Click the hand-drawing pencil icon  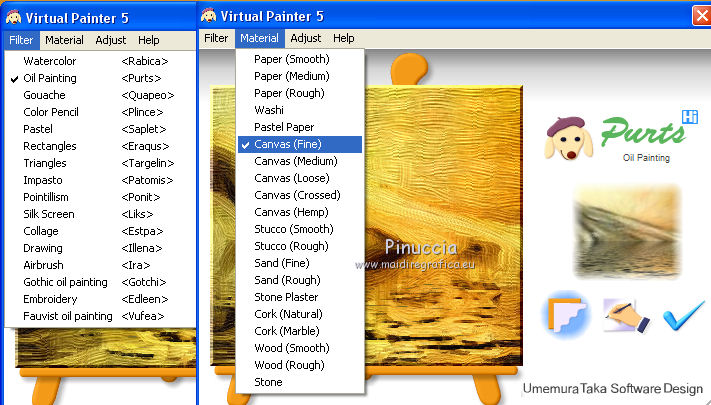tap(627, 316)
